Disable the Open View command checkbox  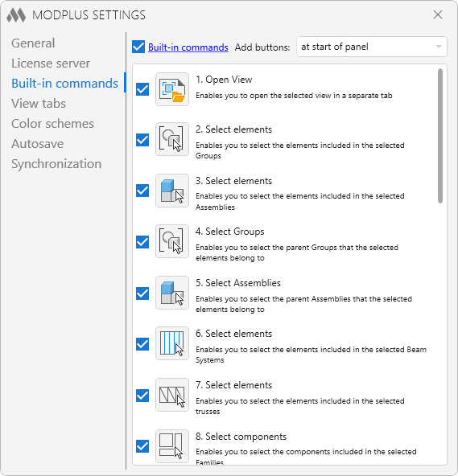[x=142, y=89]
